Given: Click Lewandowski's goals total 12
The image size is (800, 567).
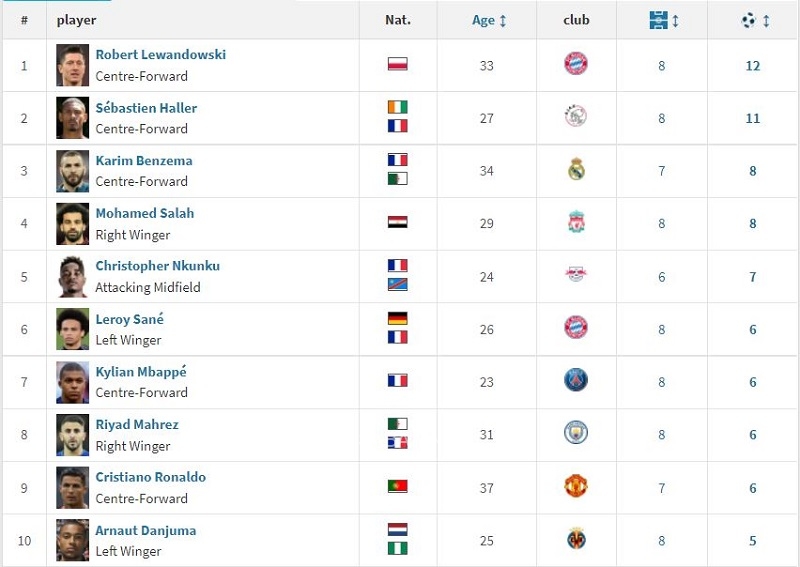Looking at the screenshot, I should tap(753, 66).
